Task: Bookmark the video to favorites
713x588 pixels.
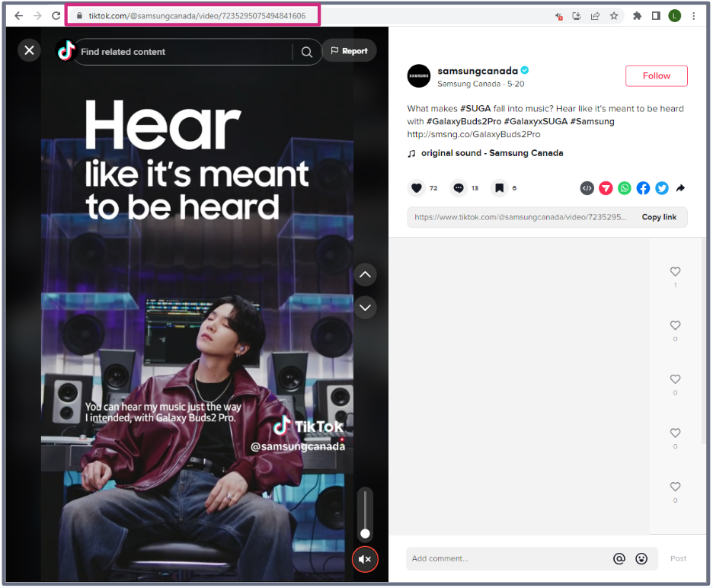Action: click(x=499, y=188)
